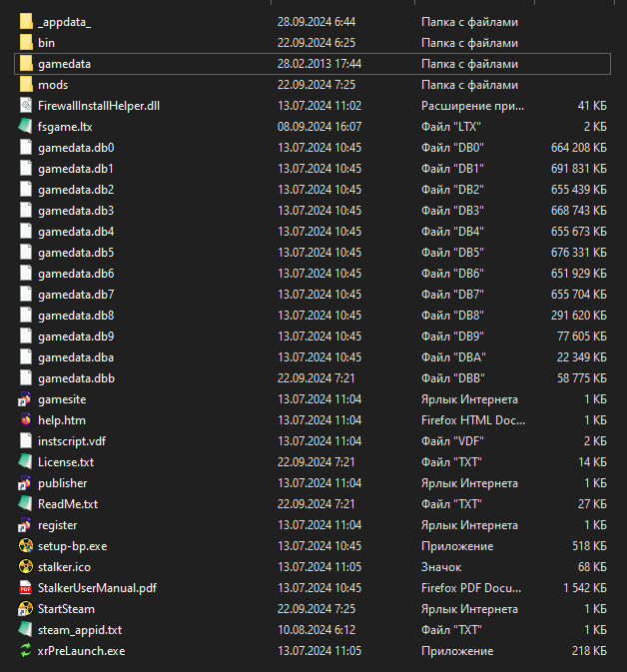
Task: Select the gamesite internet shortcut icon
Action: (x=25, y=399)
